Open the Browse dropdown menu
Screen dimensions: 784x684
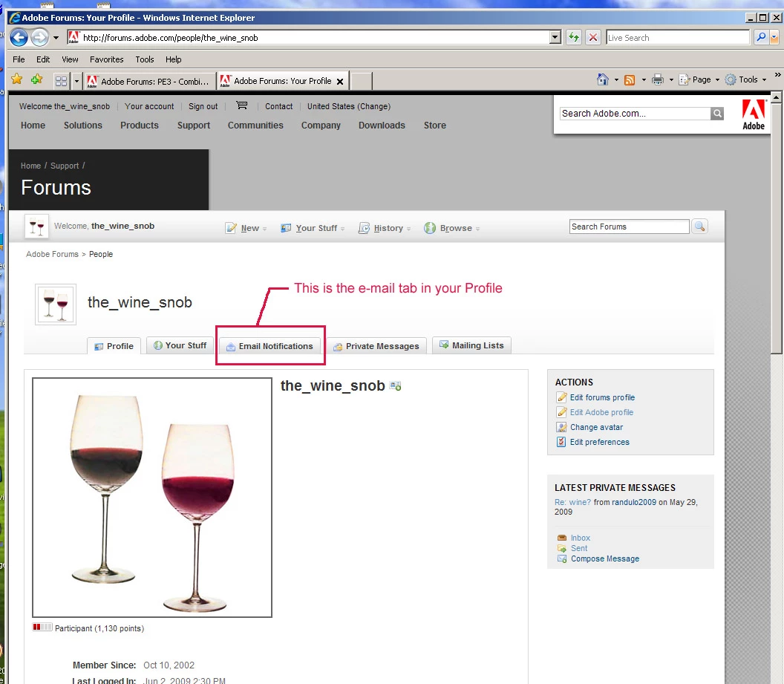click(452, 228)
